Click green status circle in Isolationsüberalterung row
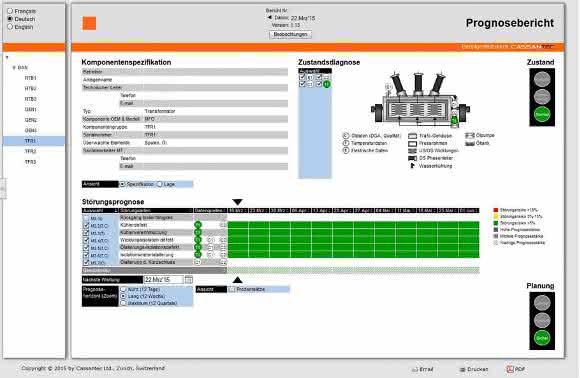The image size is (580, 378). point(198,254)
